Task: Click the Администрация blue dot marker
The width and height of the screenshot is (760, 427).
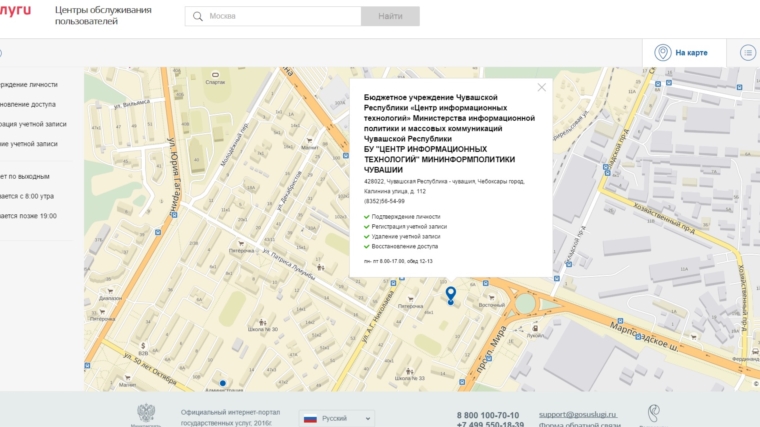Action: pyautogui.click(x=223, y=383)
